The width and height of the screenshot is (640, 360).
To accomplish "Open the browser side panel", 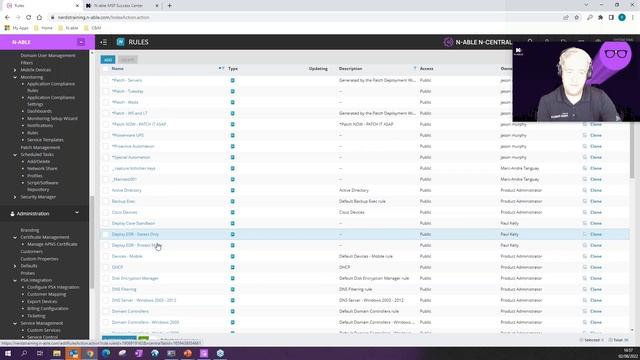I will pyautogui.click(x=611, y=18).
